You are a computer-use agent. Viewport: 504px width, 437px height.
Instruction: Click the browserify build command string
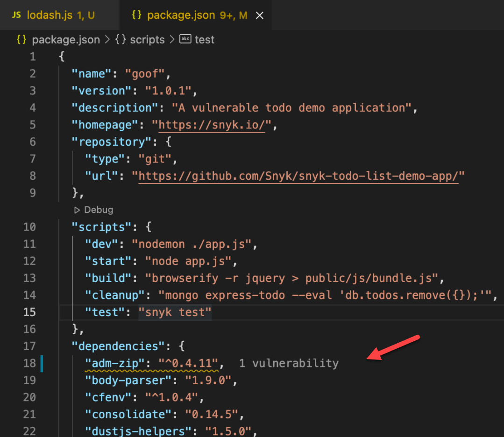[292, 278]
